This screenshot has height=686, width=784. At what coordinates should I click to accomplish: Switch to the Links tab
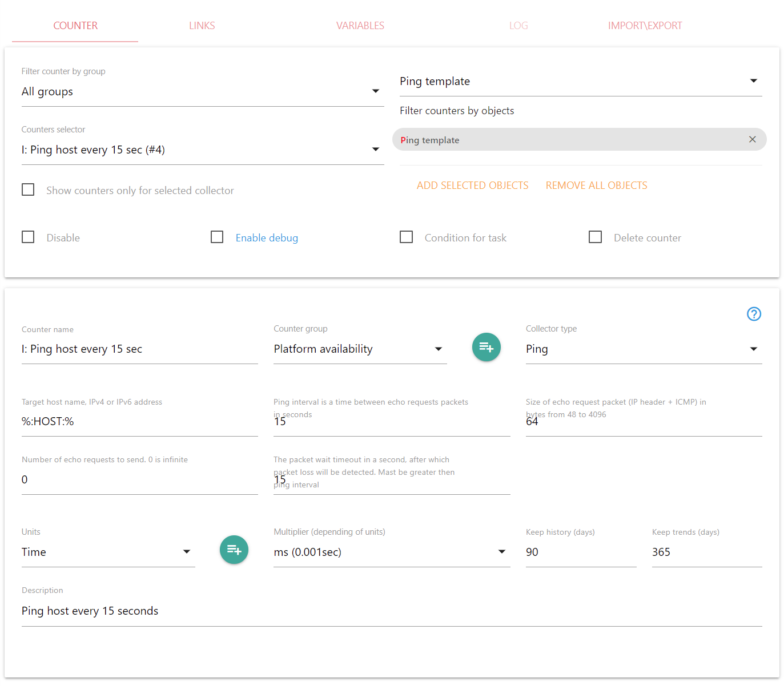202,26
